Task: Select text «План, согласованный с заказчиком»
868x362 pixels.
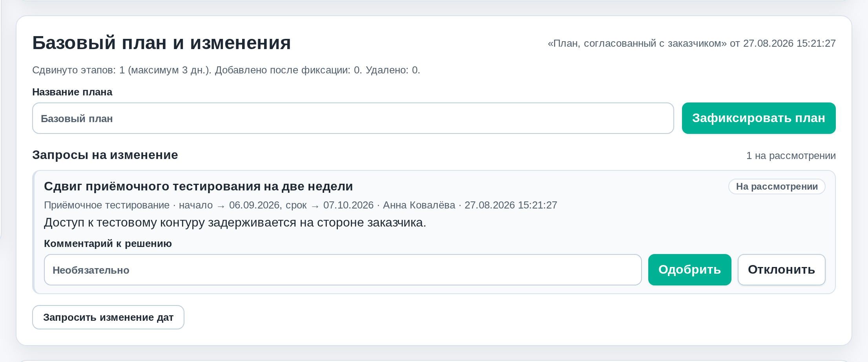Action: [637, 43]
